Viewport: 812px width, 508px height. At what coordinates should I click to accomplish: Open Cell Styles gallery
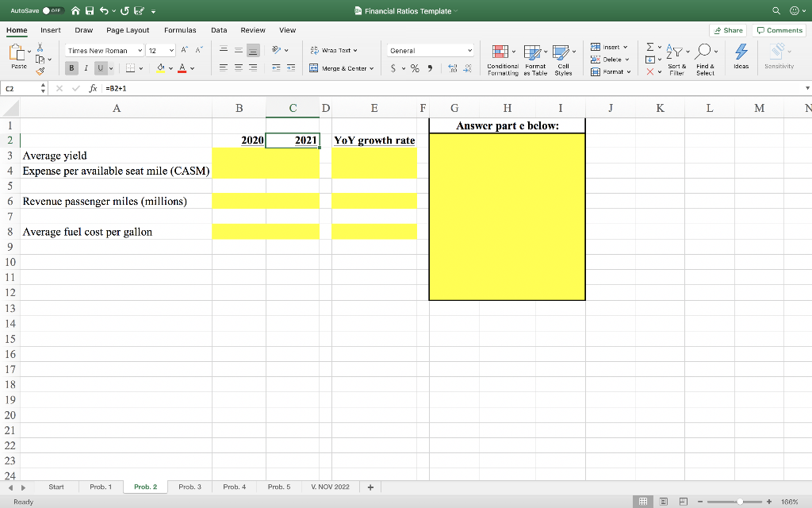563,60
